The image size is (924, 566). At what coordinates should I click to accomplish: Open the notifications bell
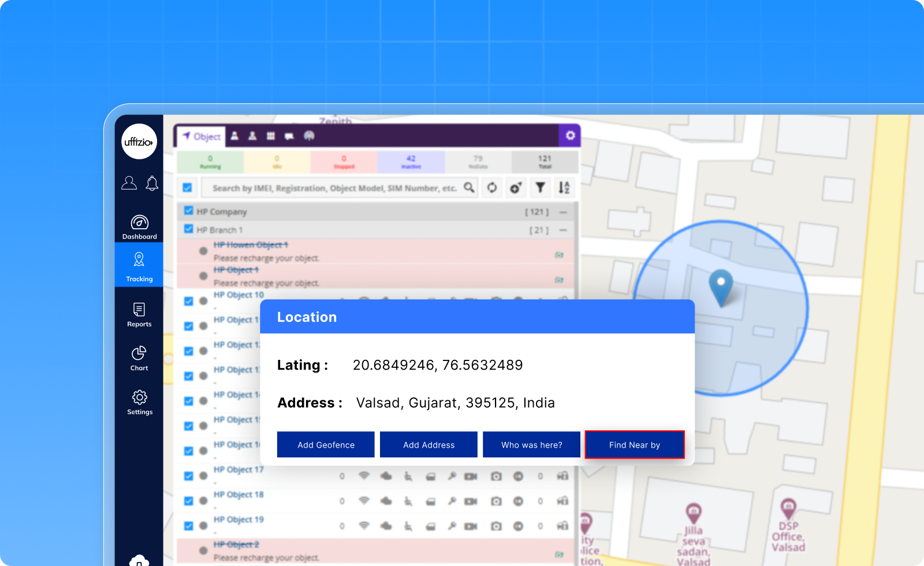pos(152,183)
